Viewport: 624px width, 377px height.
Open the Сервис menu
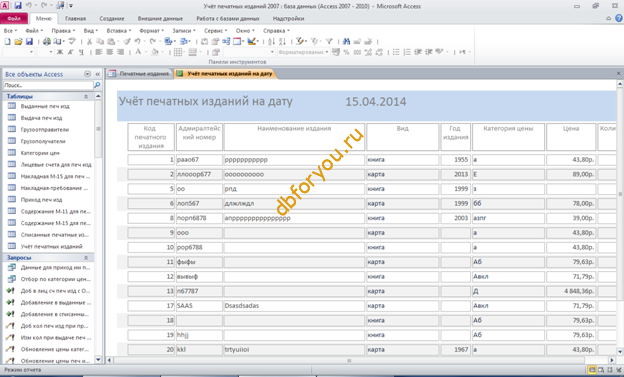click(216, 31)
